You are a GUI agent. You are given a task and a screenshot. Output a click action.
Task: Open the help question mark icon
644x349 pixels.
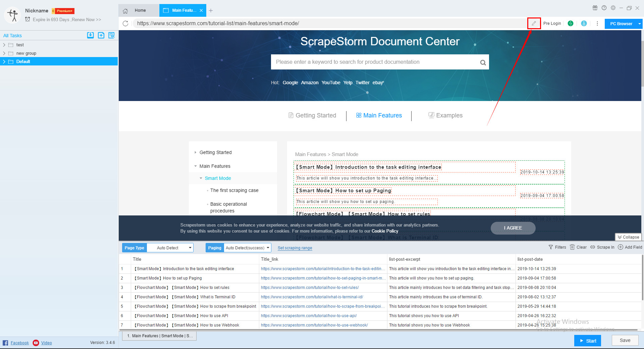pos(604,8)
